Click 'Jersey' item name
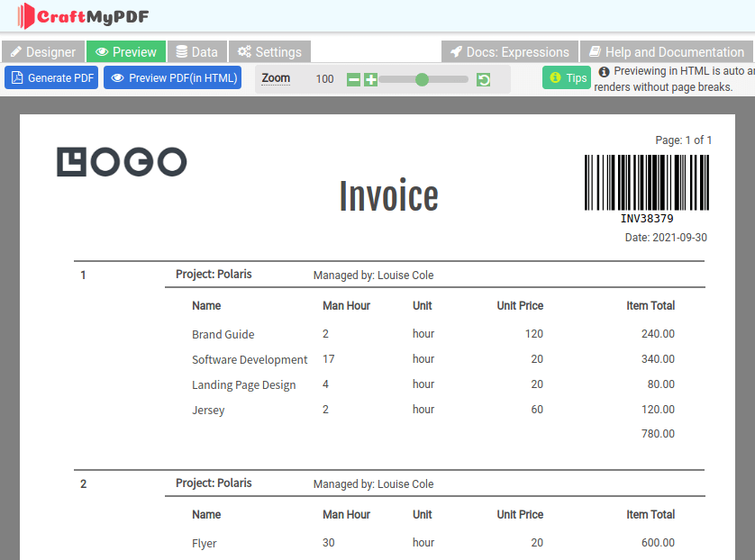The width and height of the screenshot is (755, 560). [x=208, y=411]
